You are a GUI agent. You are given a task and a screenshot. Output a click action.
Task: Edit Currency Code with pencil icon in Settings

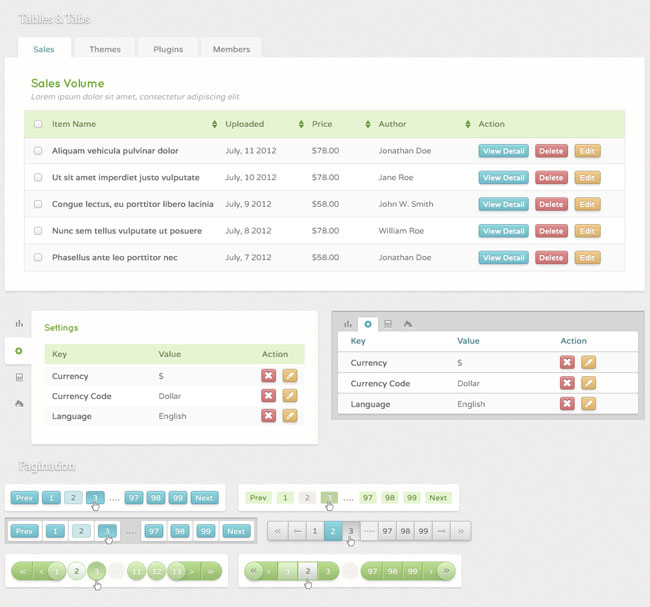[x=290, y=396]
